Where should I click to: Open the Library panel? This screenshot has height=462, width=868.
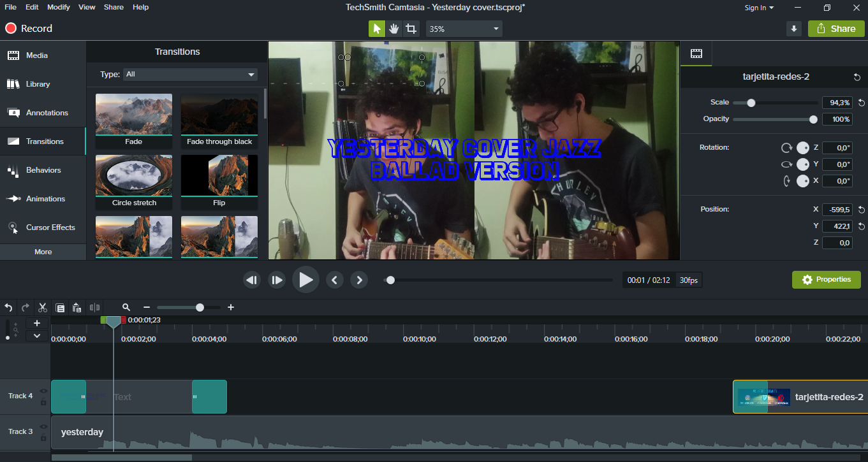click(43, 84)
